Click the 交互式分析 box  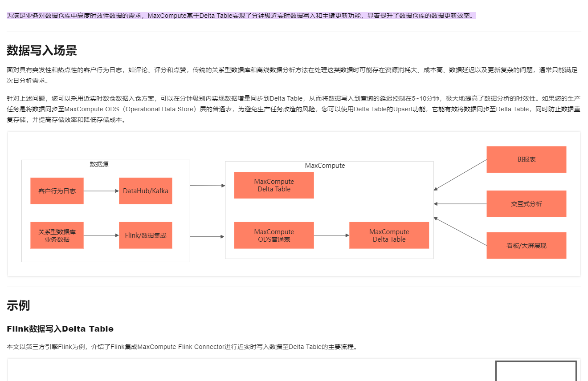[x=527, y=204]
